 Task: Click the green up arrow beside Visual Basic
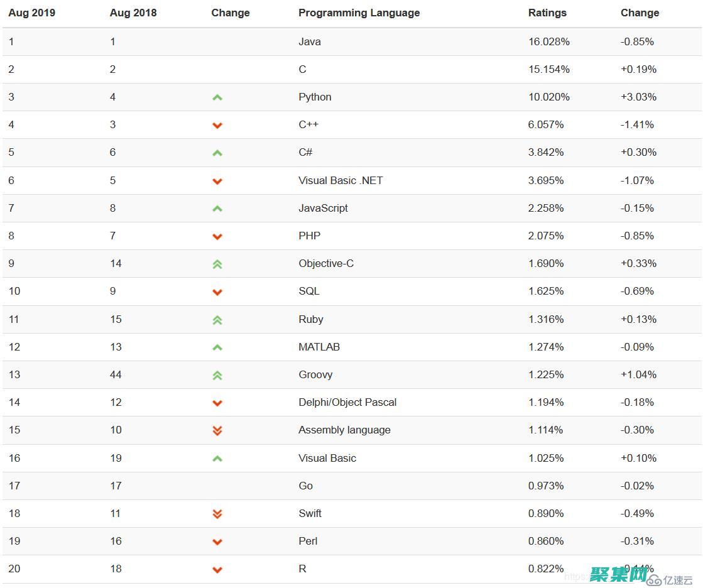tap(217, 459)
